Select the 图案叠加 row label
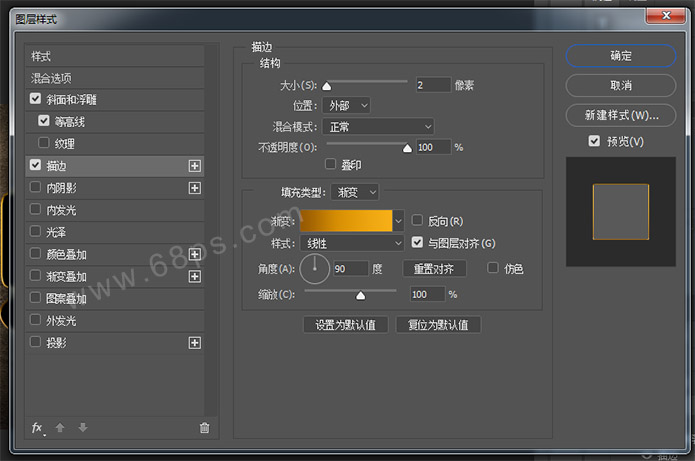Image resolution: width=695 pixels, height=461 pixels. [x=66, y=299]
